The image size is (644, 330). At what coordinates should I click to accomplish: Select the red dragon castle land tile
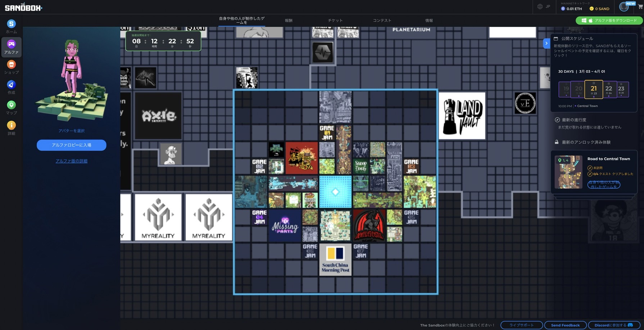369,226
